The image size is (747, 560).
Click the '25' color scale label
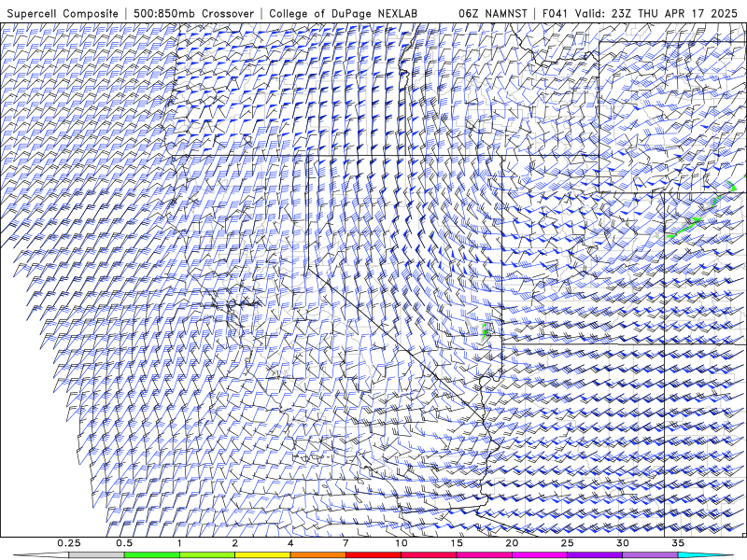[x=567, y=543]
